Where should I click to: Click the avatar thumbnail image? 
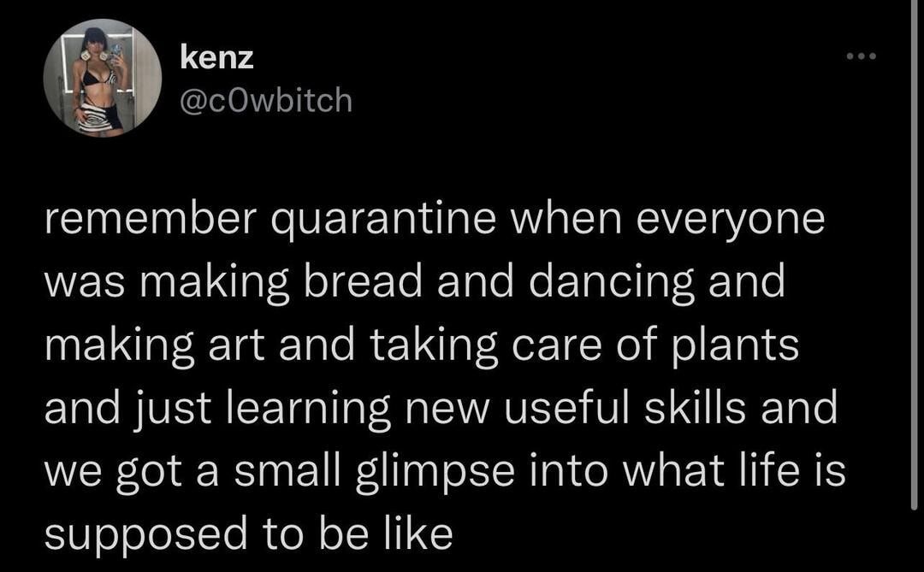pos(101,78)
